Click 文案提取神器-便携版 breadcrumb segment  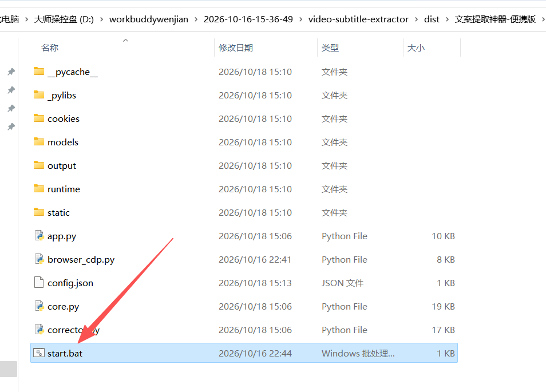(x=495, y=19)
